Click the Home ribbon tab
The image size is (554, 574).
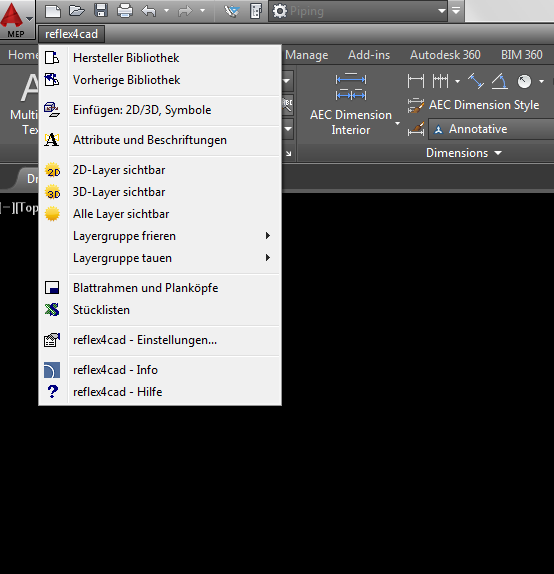point(23,55)
